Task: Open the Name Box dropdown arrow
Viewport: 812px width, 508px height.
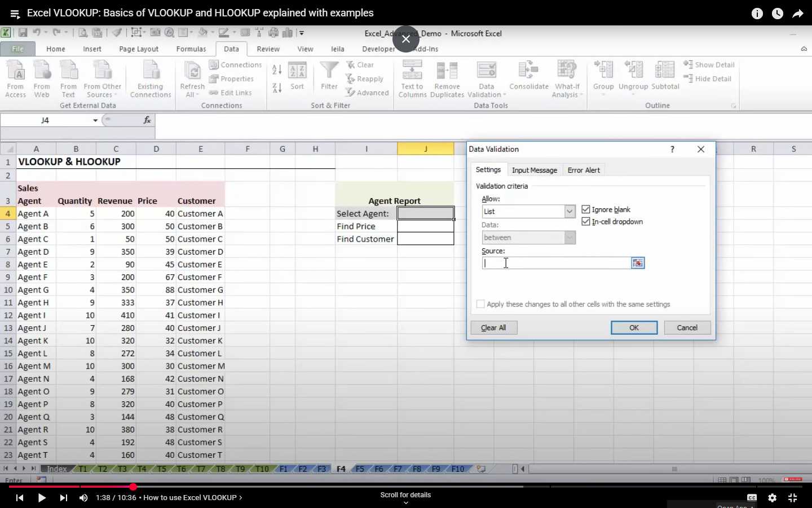Action: click(95, 120)
